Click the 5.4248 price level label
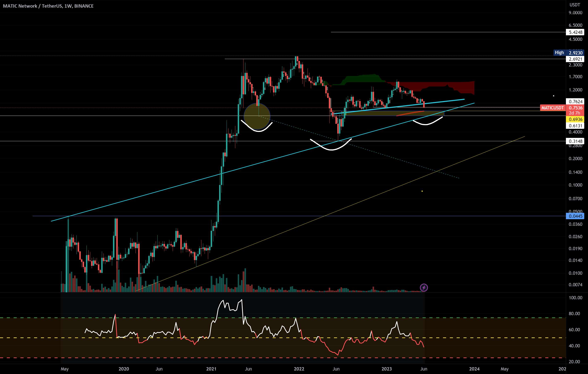 coord(575,32)
